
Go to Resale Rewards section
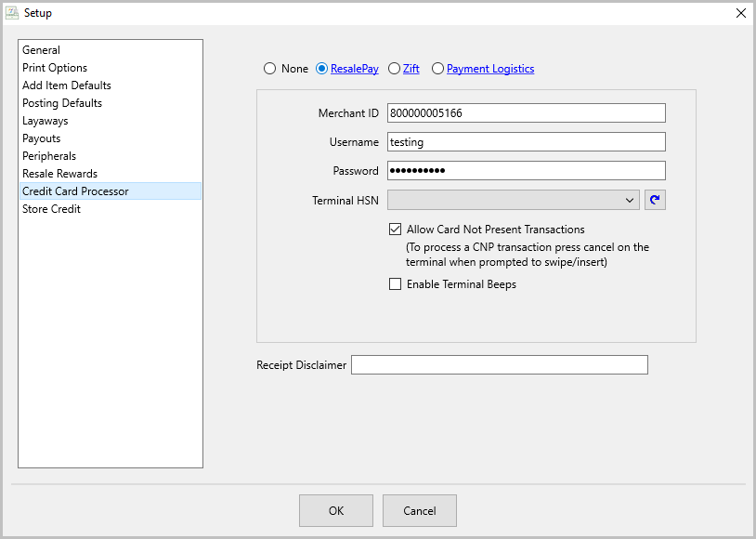click(110, 174)
